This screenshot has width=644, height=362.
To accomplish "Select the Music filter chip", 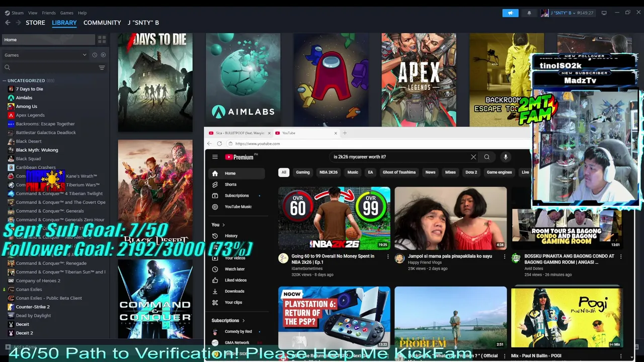I will 353,172.
